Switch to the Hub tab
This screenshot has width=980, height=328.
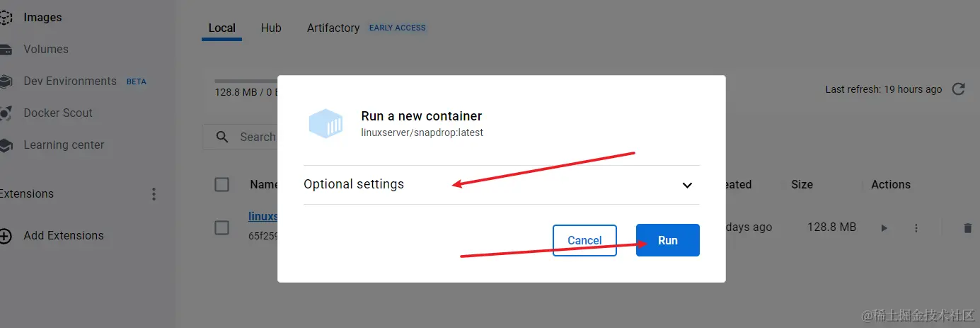tap(271, 28)
